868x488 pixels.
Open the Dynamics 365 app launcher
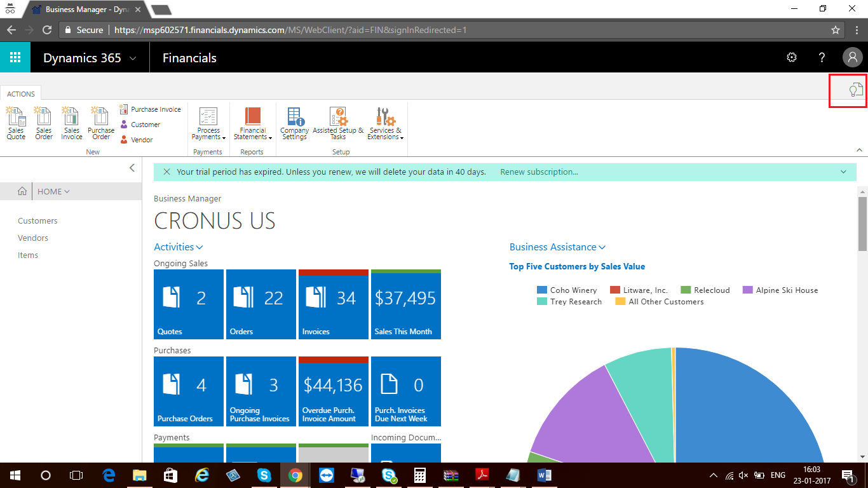[15, 57]
